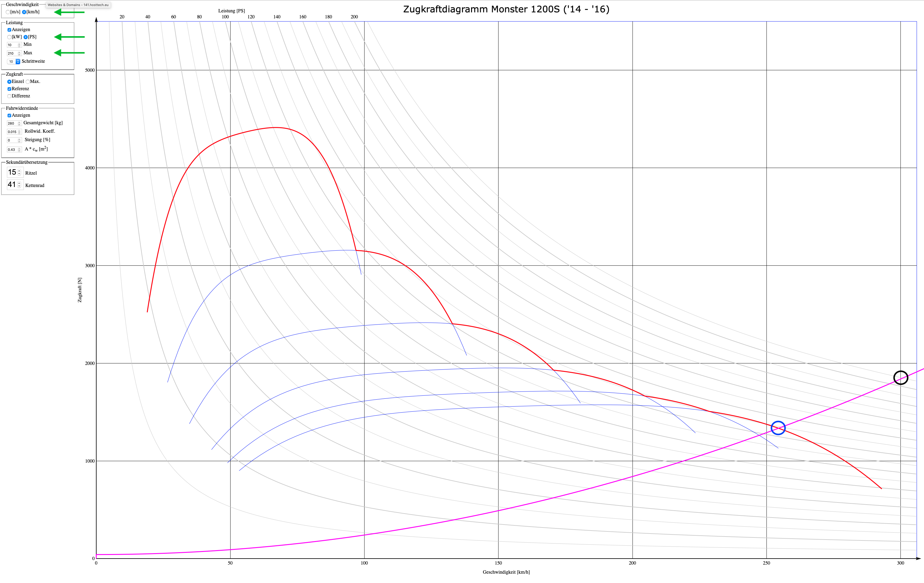Choose the Max. Zugkraft option
Screen dimensions: 924x583
28,82
